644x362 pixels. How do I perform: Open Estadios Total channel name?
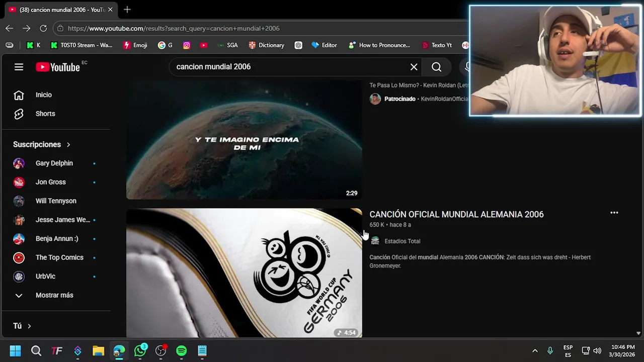402,241
